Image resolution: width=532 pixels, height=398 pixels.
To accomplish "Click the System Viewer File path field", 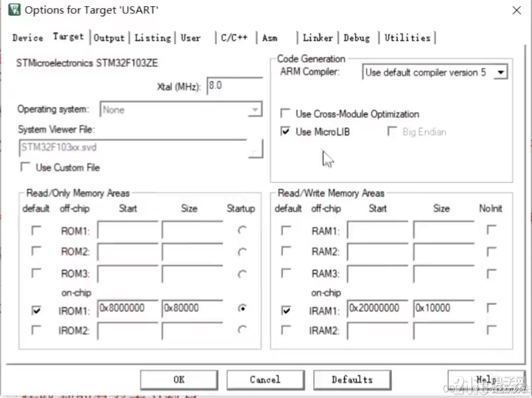I will pyautogui.click(x=133, y=148).
